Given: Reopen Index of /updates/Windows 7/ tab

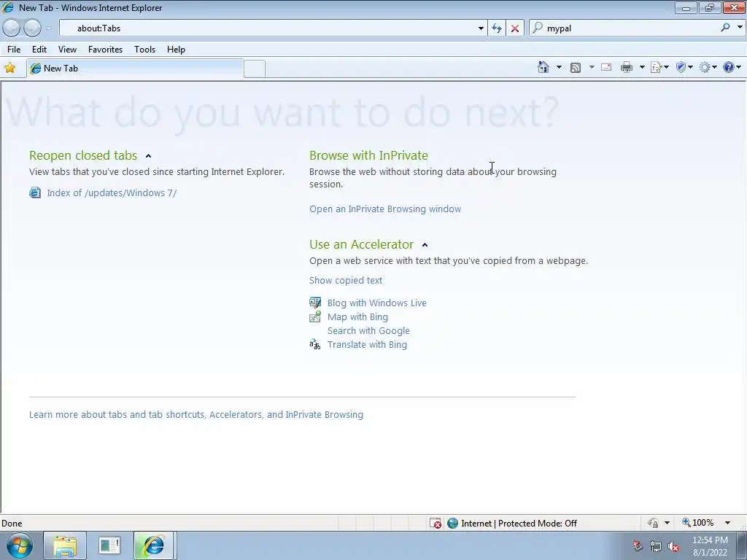Looking at the screenshot, I should [x=112, y=192].
